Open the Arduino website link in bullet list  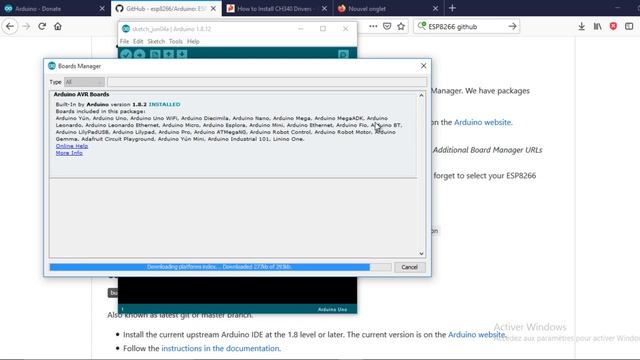coord(476,334)
